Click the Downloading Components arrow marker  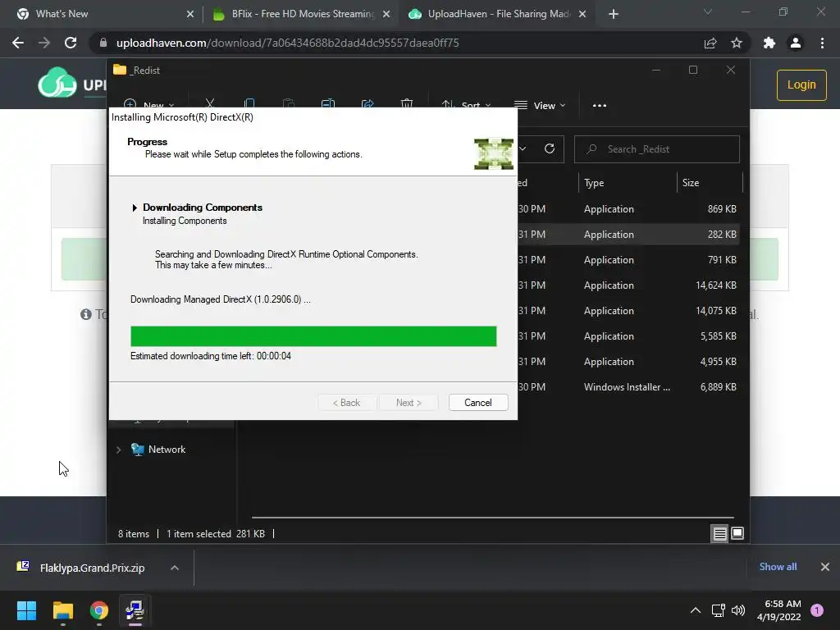[x=135, y=208]
